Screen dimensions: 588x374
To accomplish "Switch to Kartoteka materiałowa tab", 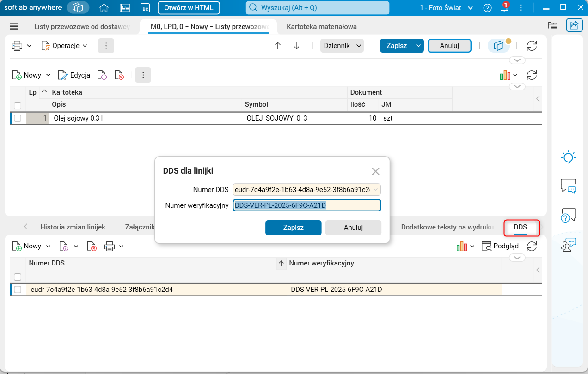I will (x=322, y=27).
